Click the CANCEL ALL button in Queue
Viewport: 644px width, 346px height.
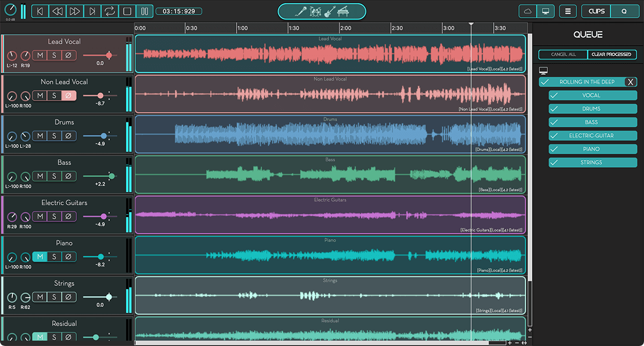pos(562,54)
